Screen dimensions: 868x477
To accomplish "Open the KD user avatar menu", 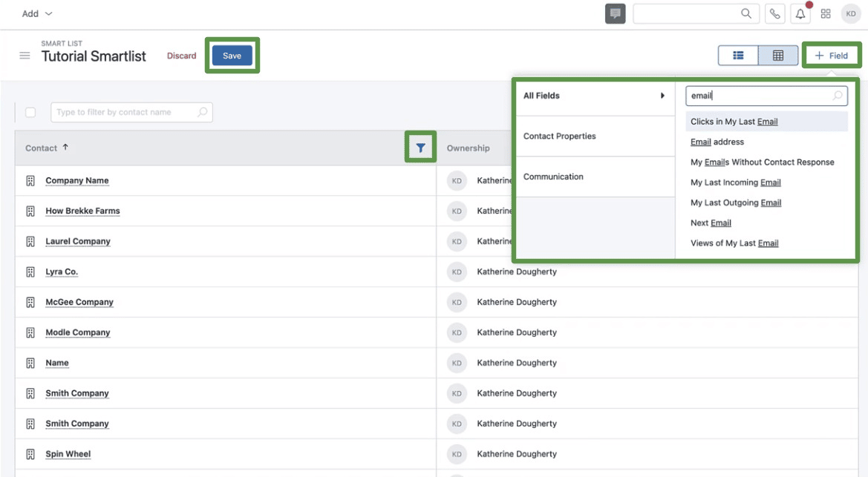I will tap(851, 14).
